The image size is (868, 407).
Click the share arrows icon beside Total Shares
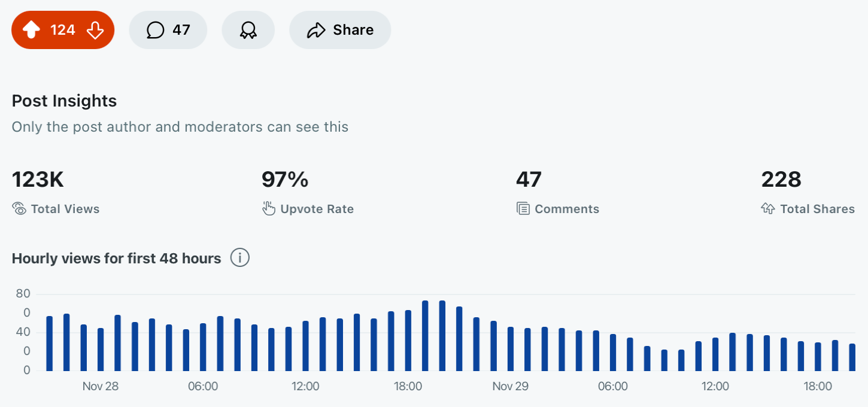tap(768, 209)
